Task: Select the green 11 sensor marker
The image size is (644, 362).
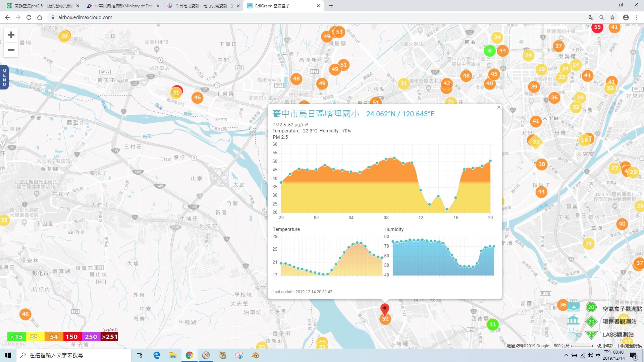Action: coord(493,324)
